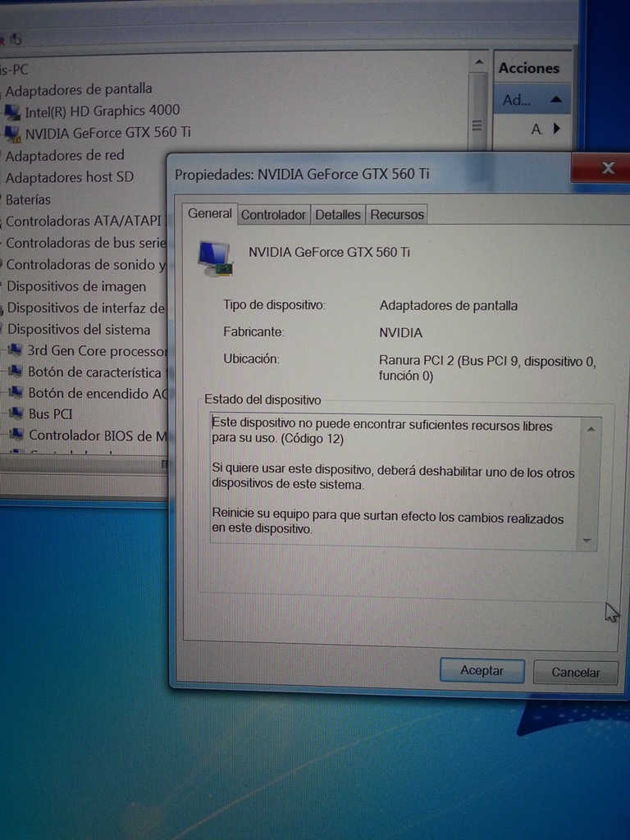
Task: Select Controlador BIOS entry
Action: point(98,436)
